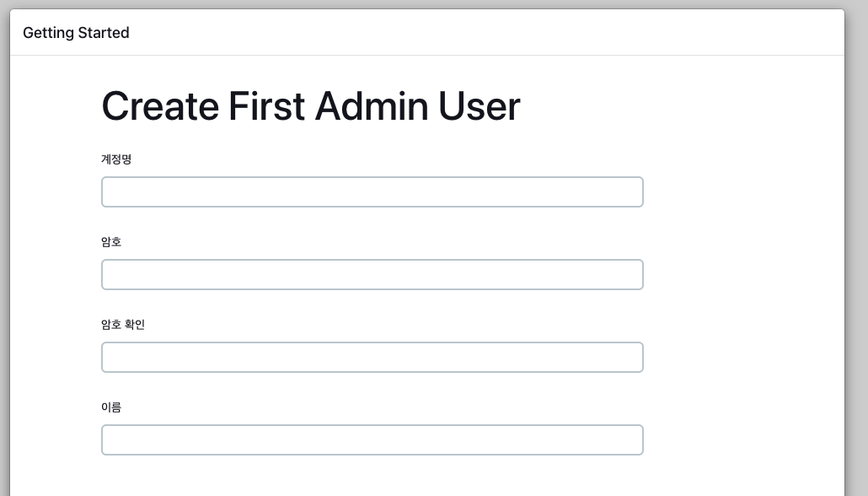
Task: Click the 암호 label text
Action: pos(111,241)
